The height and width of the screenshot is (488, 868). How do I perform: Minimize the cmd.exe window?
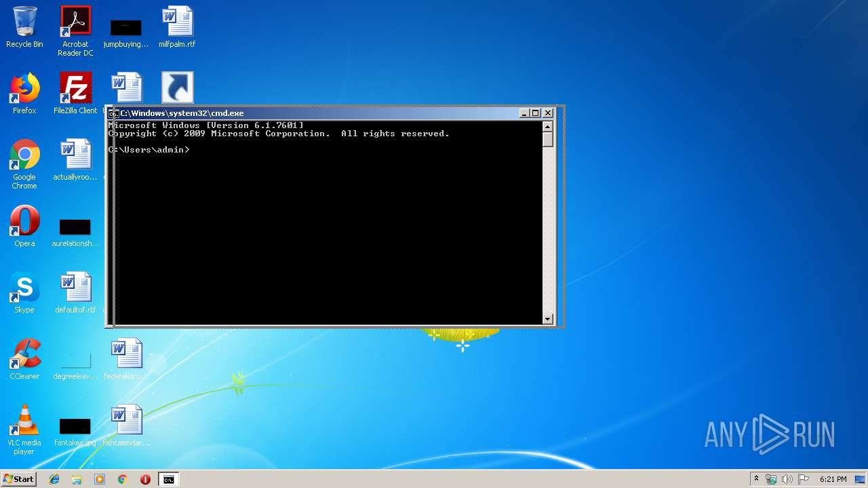524,113
